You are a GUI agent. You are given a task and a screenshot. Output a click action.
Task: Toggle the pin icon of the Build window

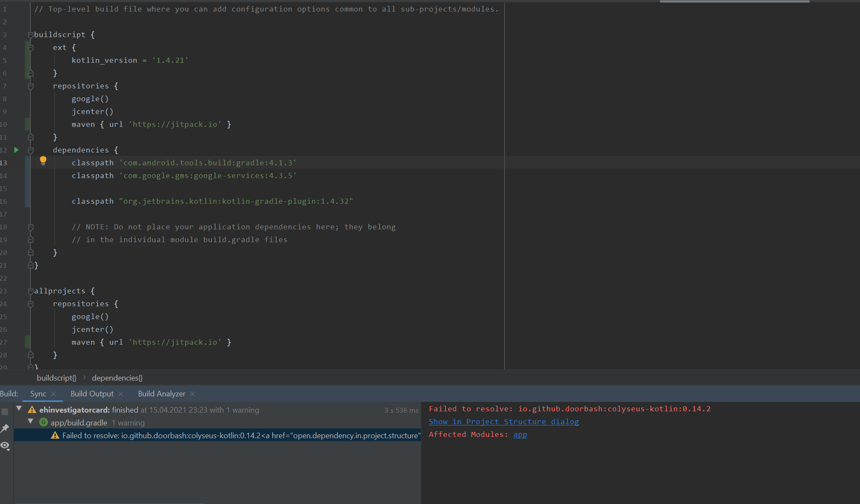pyautogui.click(x=6, y=428)
